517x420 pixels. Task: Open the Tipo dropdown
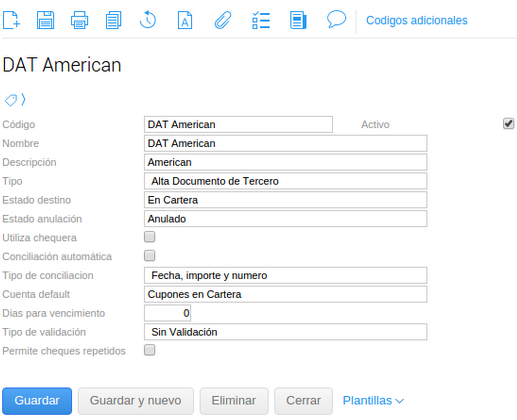coord(286,181)
